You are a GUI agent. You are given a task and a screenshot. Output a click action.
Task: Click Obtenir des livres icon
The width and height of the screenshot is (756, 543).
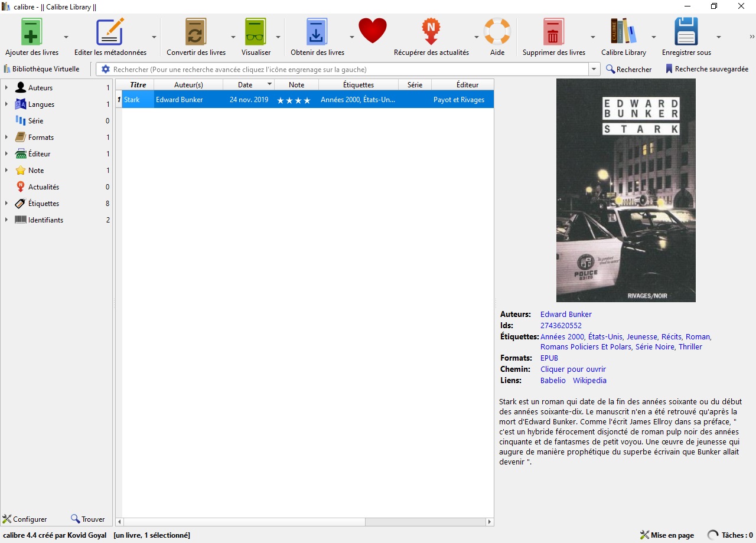coord(317,31)
